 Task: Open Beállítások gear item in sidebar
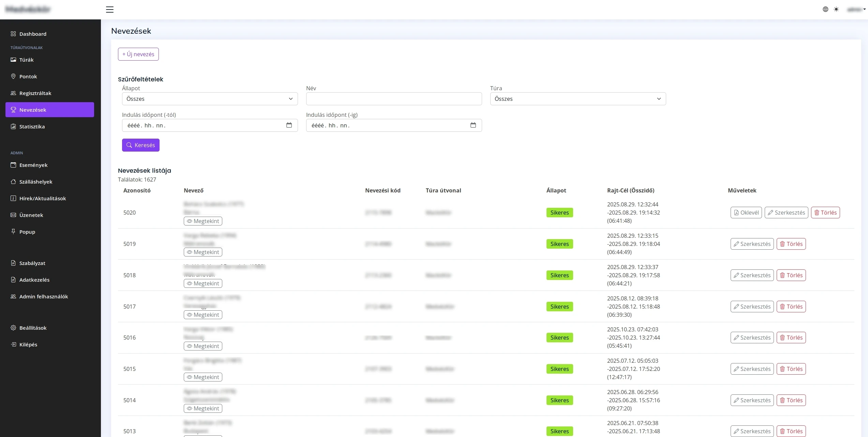[x=33, y=328]
